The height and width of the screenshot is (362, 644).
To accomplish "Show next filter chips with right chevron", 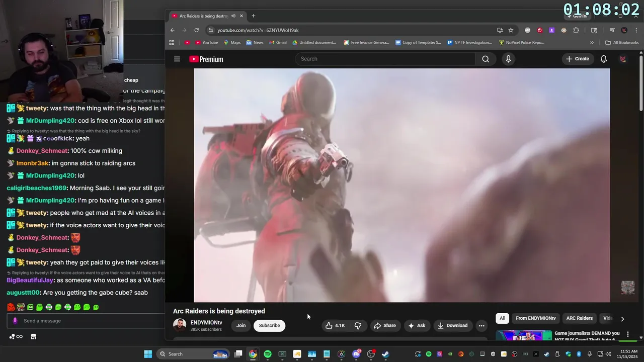I will 622,319.
